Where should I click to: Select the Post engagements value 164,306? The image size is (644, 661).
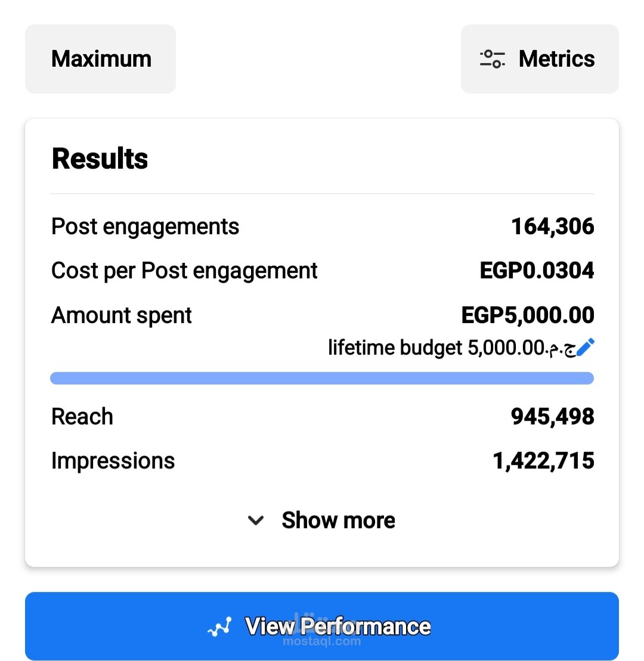553,226
